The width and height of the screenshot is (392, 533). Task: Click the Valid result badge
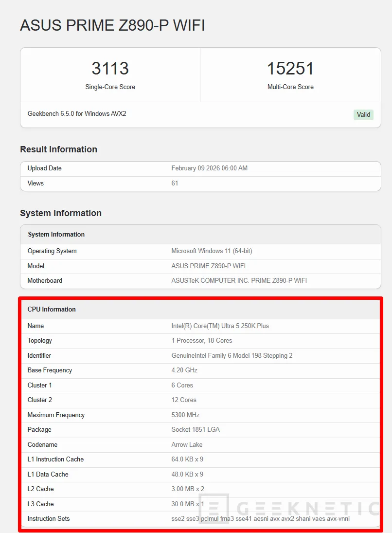(x=363, y=114)
